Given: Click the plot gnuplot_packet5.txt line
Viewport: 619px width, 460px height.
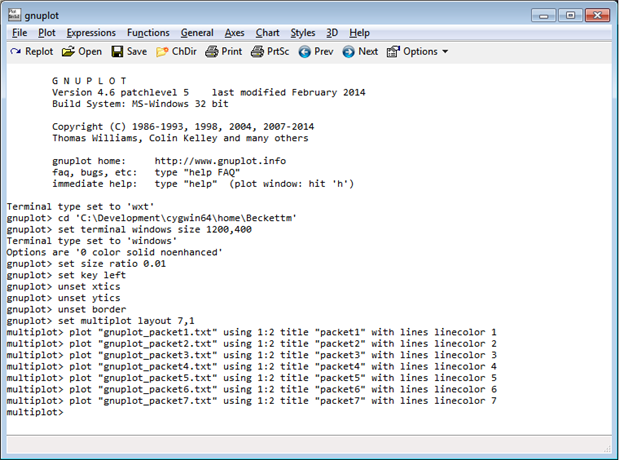Looking at the screenshot, I should [251, 378].
